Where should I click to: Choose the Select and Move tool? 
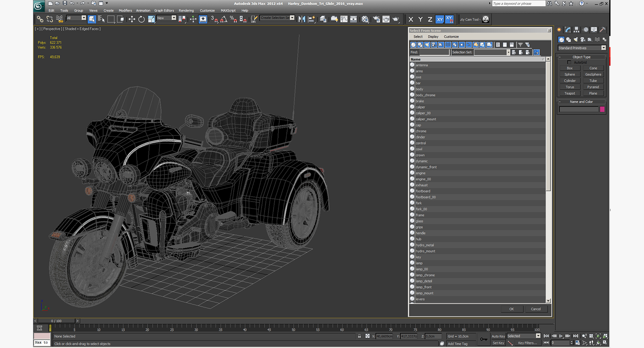click(x=132, y=19)
